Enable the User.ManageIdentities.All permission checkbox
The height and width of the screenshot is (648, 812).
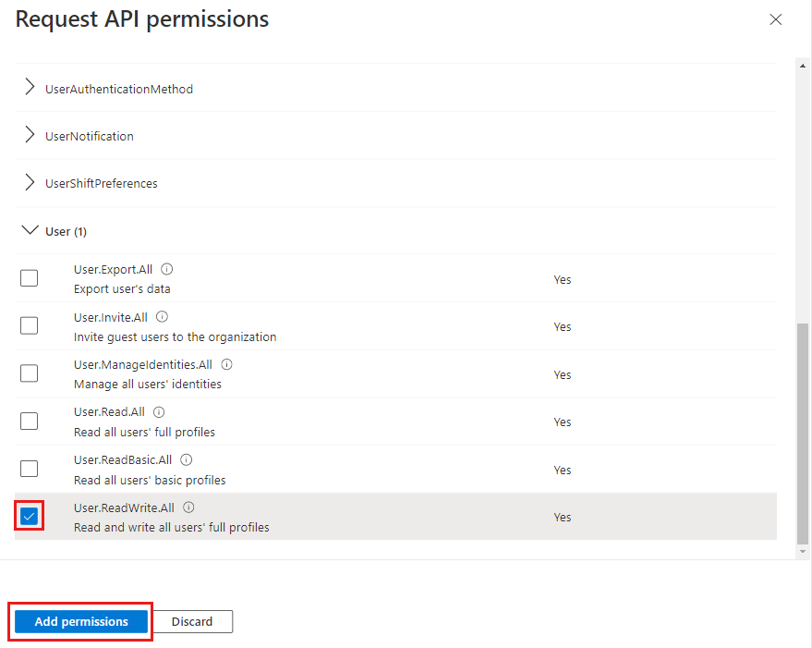click(x=29, y=373)
